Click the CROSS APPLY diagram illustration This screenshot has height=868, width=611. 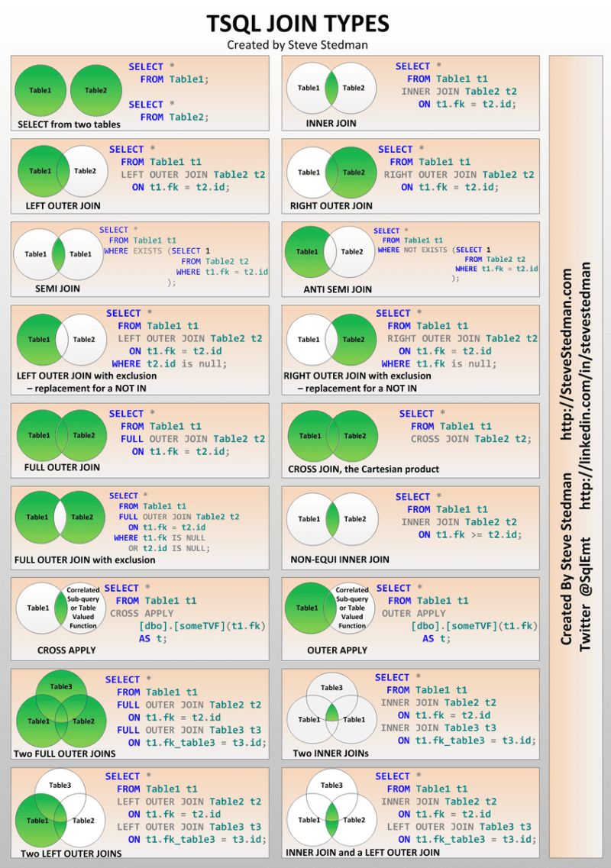(x=60, y=608)
